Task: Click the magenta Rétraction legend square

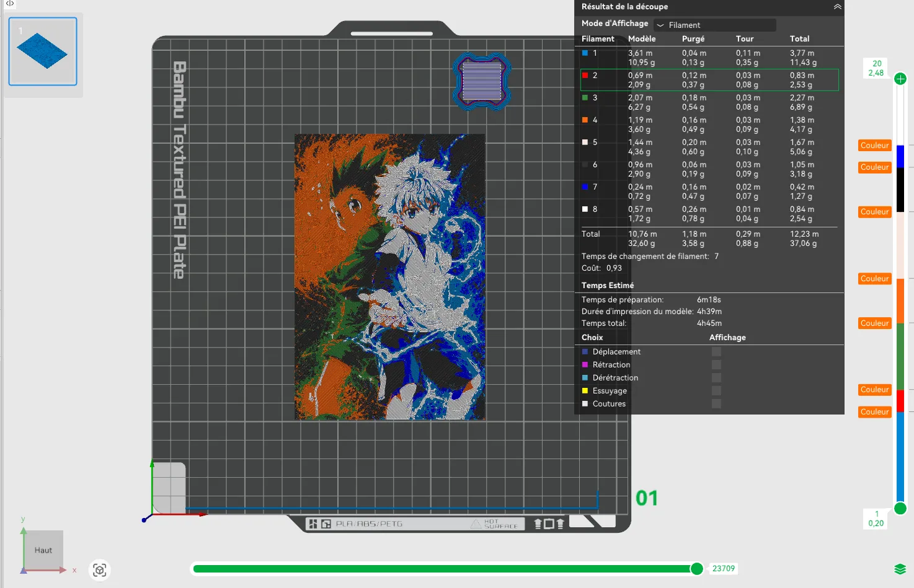Action: pyautogui.click(x=585, y=364)
